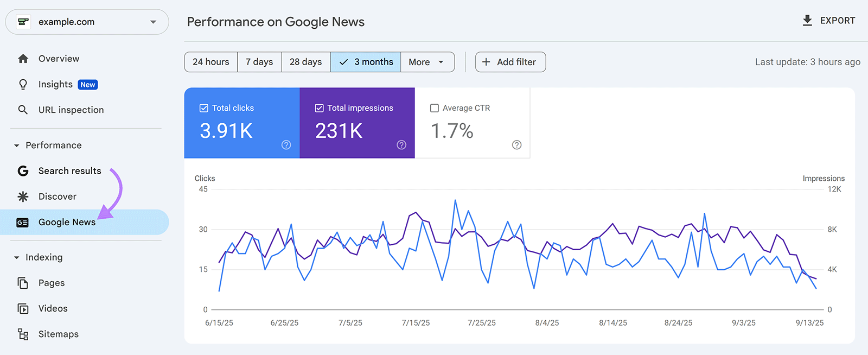Image resolution: width=868 pixels, height=355 pixels.
Task: Click the Videos icon in sidebar
Action: click(x=23, y=308)
